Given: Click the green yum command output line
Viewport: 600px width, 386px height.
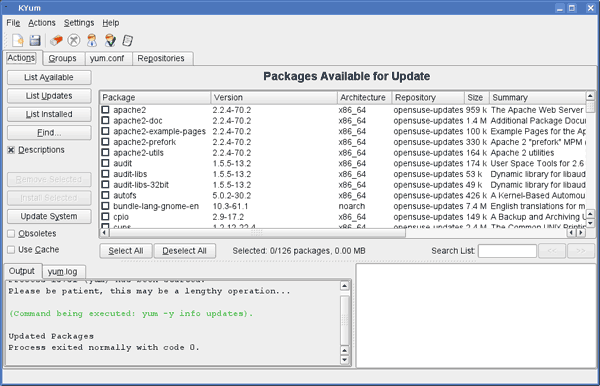Looking at the screenshot, I should click(131, 314).
